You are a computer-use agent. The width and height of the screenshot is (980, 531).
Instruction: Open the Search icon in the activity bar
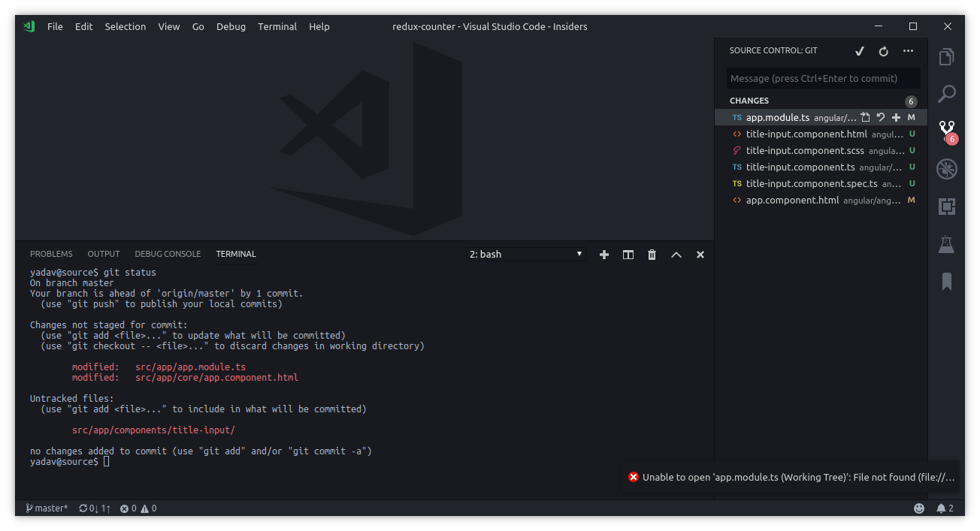pos(946,93)
